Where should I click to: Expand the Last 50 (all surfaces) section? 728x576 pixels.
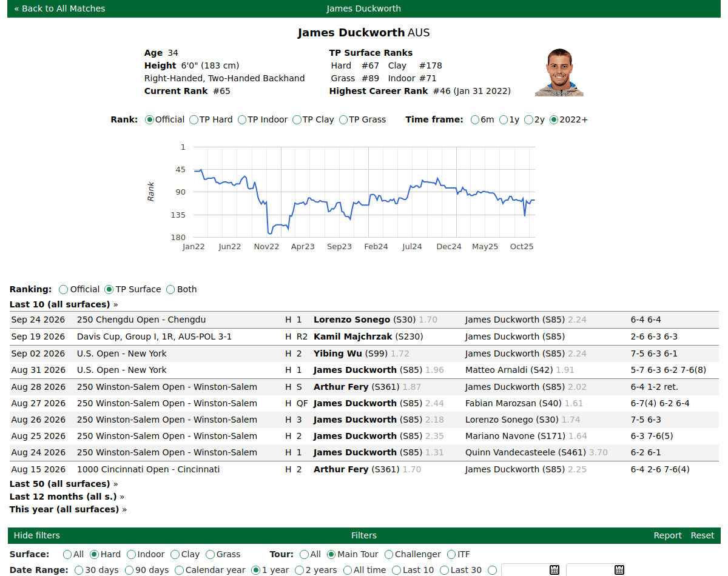click(x=64, y=484)
